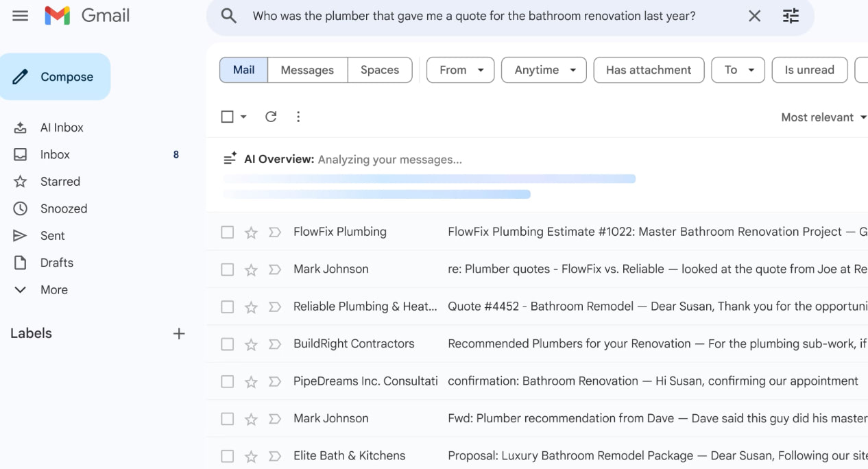Open the three-dot More actions menu
Image resolution: width=868 pixels, height=469 pixels.
298,117
